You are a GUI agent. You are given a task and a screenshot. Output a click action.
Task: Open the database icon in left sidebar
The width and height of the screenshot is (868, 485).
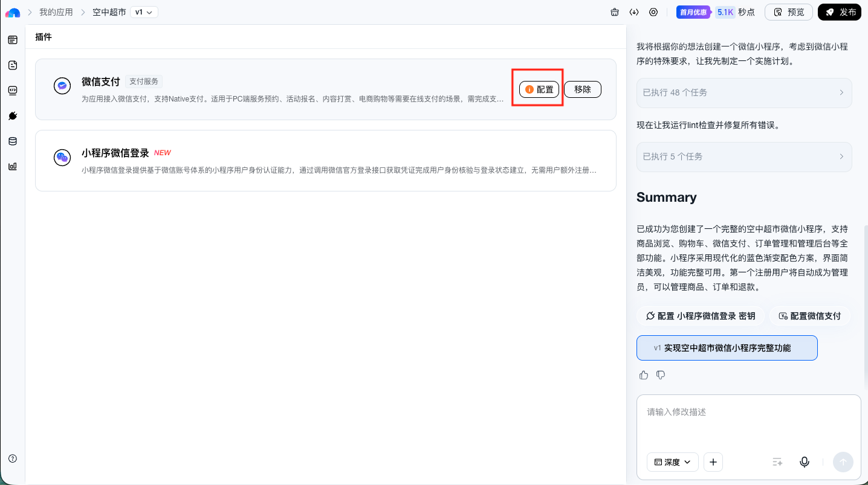(13, 141)
